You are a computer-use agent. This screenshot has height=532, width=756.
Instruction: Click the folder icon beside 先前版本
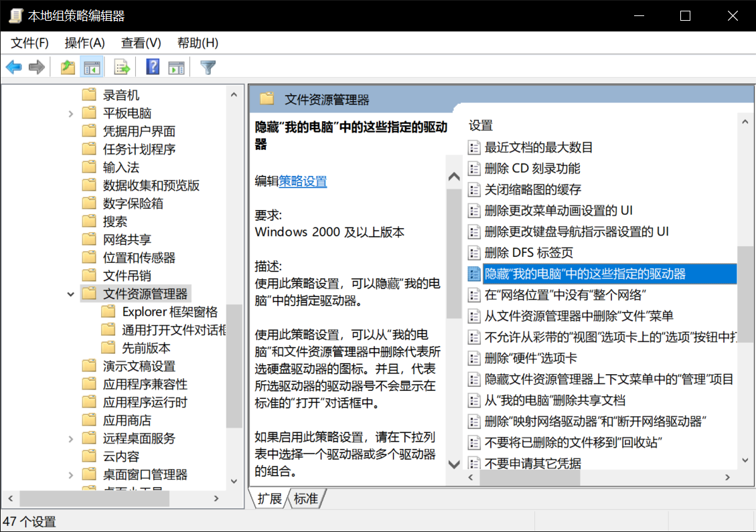click(108, 348)
